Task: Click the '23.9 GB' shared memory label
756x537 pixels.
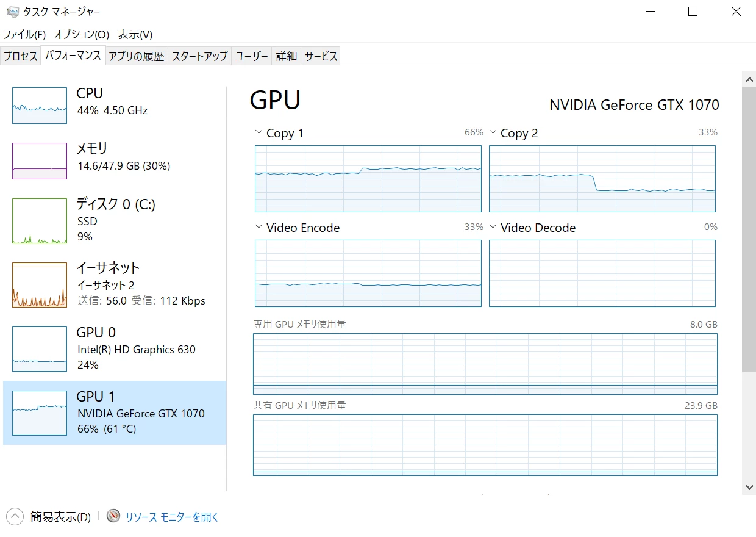Action: (701, 406)
